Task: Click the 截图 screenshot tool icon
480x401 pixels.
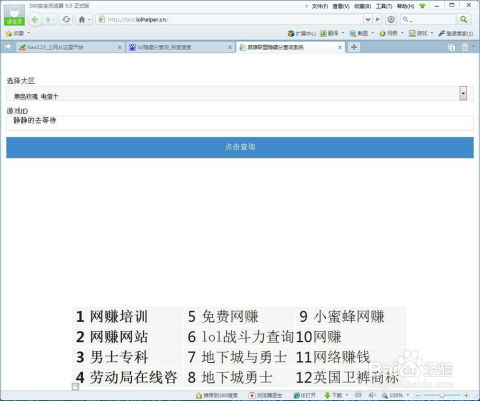Action: (x=353, y=33)
